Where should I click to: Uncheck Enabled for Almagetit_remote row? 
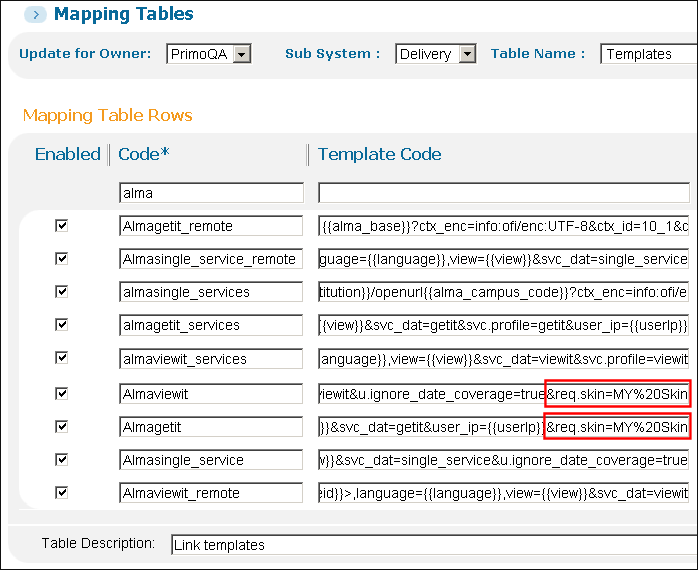click(x=62, y=226)
